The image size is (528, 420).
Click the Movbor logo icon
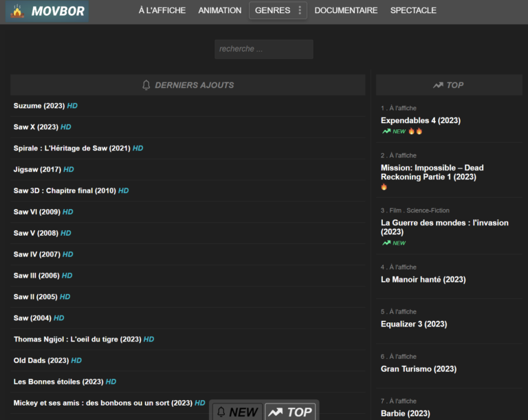click(x=18, y=11)
